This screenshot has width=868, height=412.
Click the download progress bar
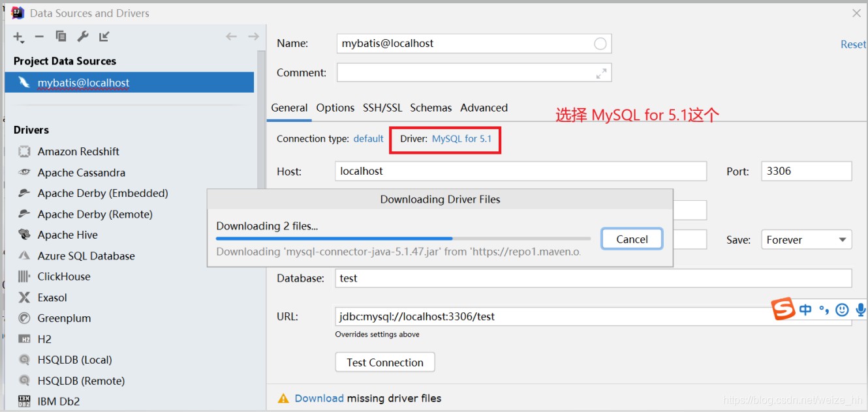pyautogui.click(x=403, y=239)
